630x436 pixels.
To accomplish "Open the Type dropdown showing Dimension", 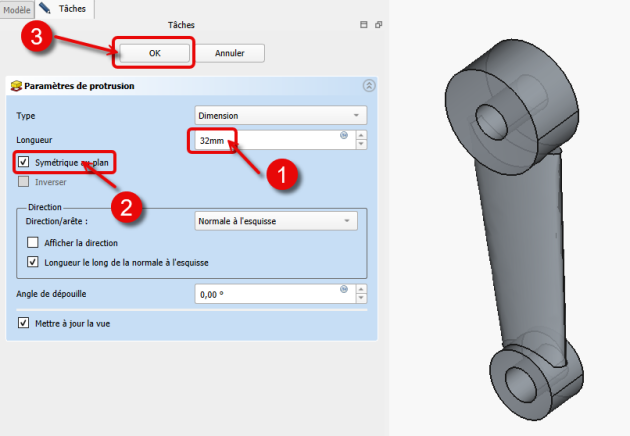I will pyautogui.click(x=280, y=115).
